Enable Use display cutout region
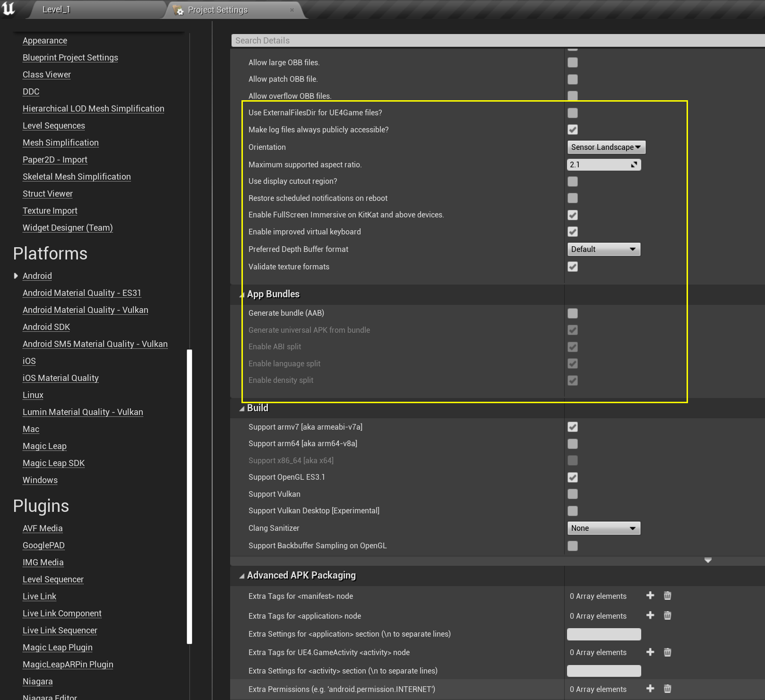 point(573,181)
